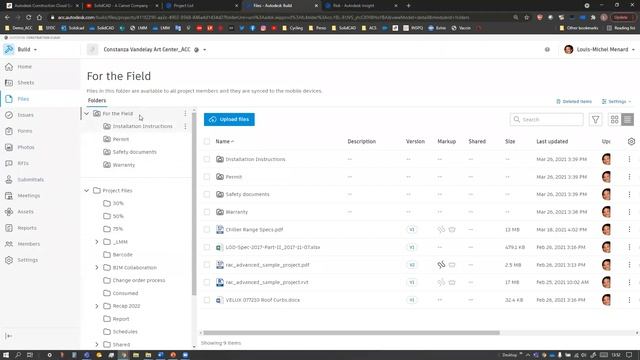Open the Reports module
640x360 pixels.
(x=27, y=228)
